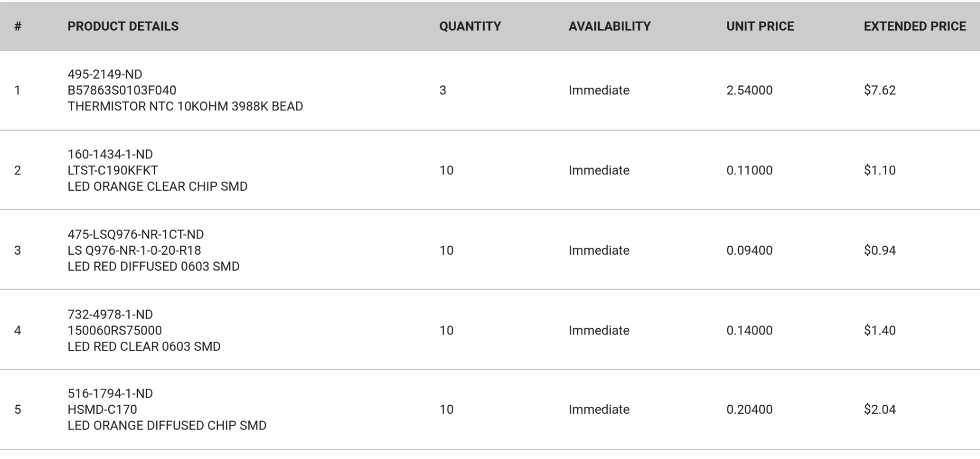This screenshot has height=459, width=980.
Task: Click the $7.62 extended price
Action: (x=879, y=90)
